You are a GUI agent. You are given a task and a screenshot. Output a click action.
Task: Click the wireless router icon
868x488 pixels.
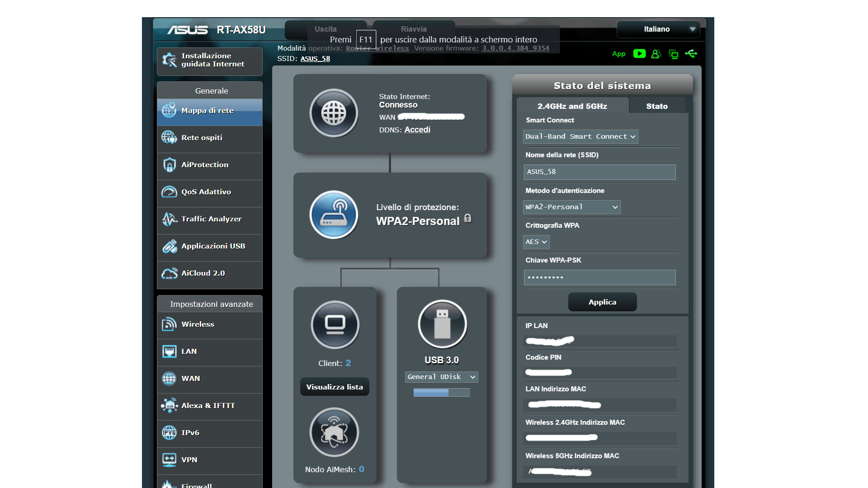[x=334, y=215]
